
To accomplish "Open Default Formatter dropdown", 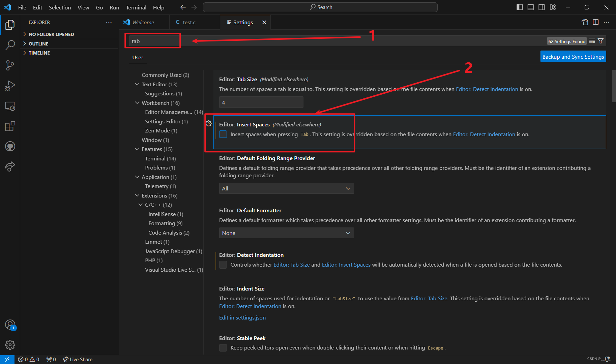I will point(286,233).
